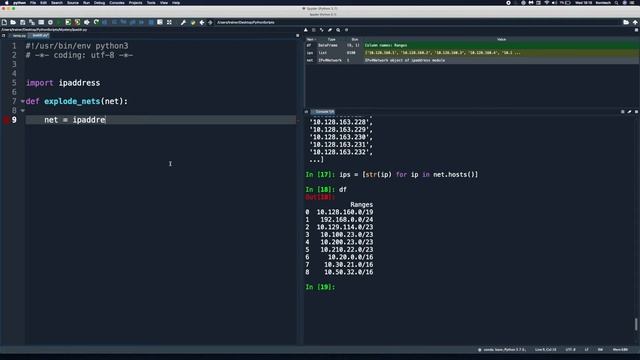
Task: Open the Run menu
Action: [86, 2]
